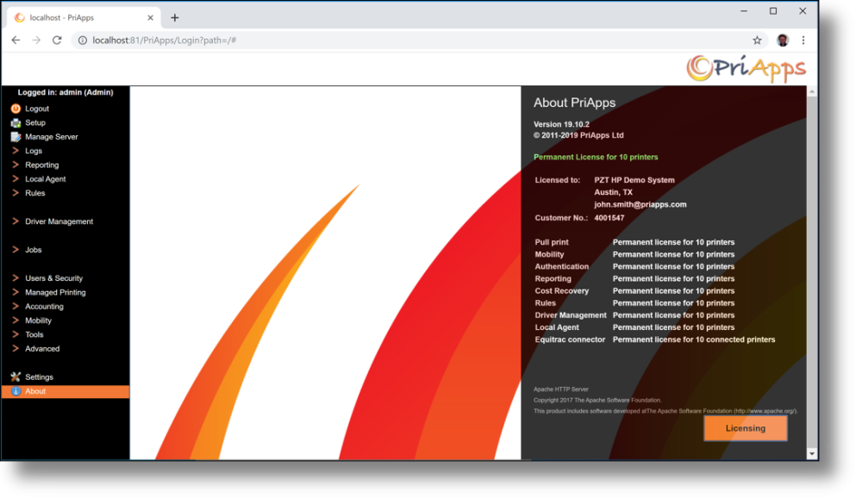Click the browser back arrow
This screenshot has width=862, height=504.
coord(16,40)
